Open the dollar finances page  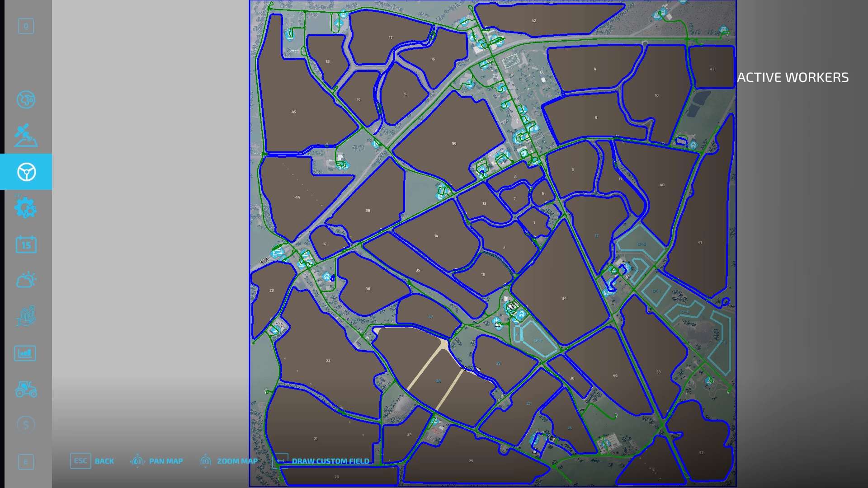(x=26, y=425)
